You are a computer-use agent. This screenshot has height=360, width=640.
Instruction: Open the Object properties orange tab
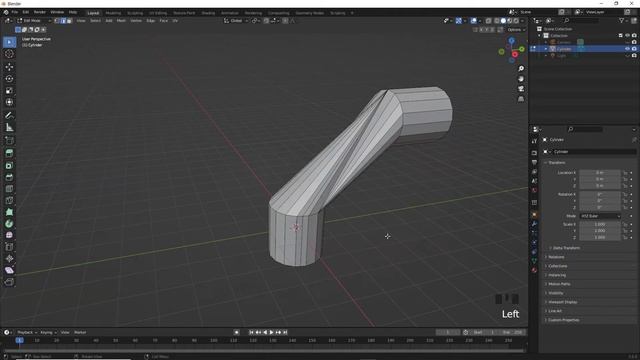point(534,215)
